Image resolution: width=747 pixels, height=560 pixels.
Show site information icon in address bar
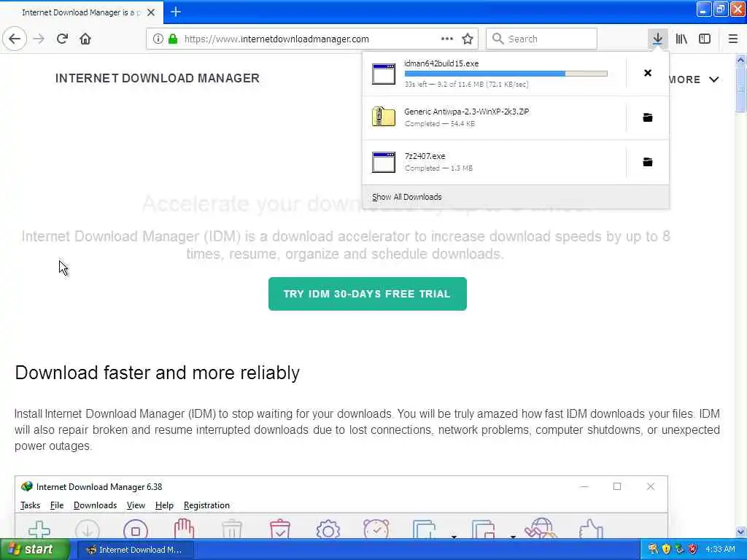(158, 39)
